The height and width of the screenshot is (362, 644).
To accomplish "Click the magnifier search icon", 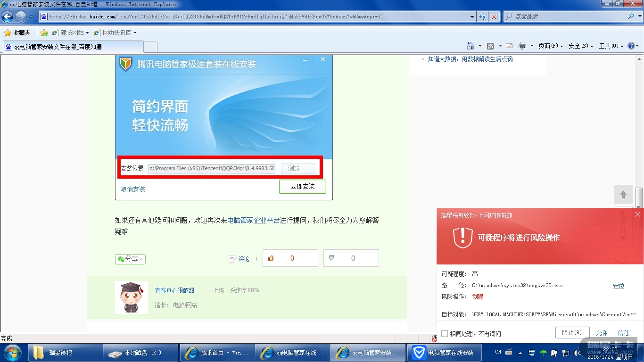I will [631, 16].
